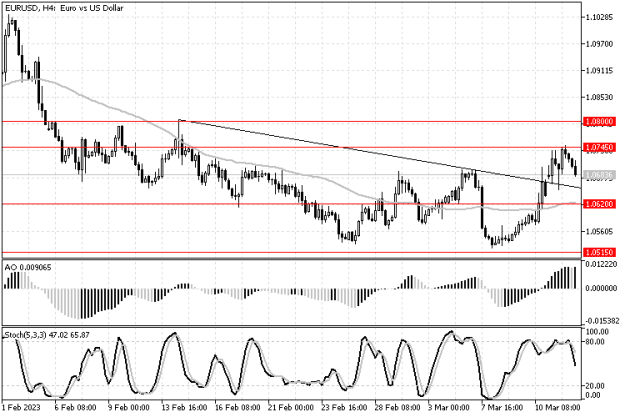Click the grey 1.06836 current price label

[x=599, y=175]
